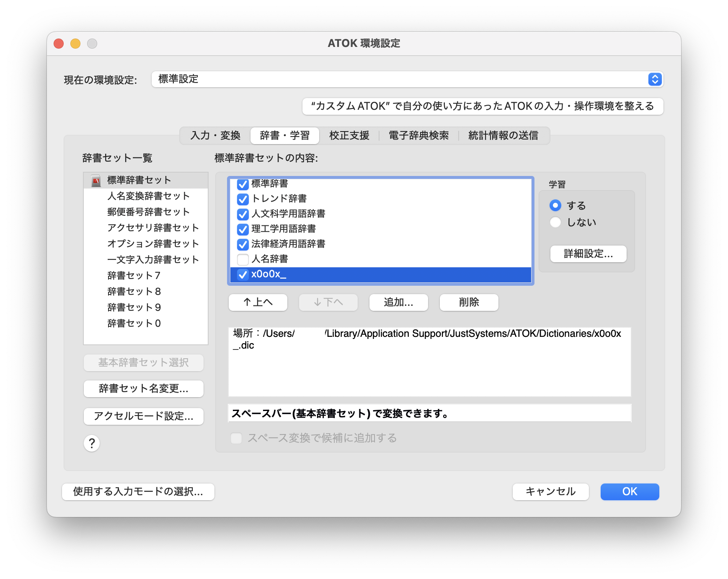728x579 pixels.
Task: Select the 辞書・学習 tab
Action: click(285, 135)
